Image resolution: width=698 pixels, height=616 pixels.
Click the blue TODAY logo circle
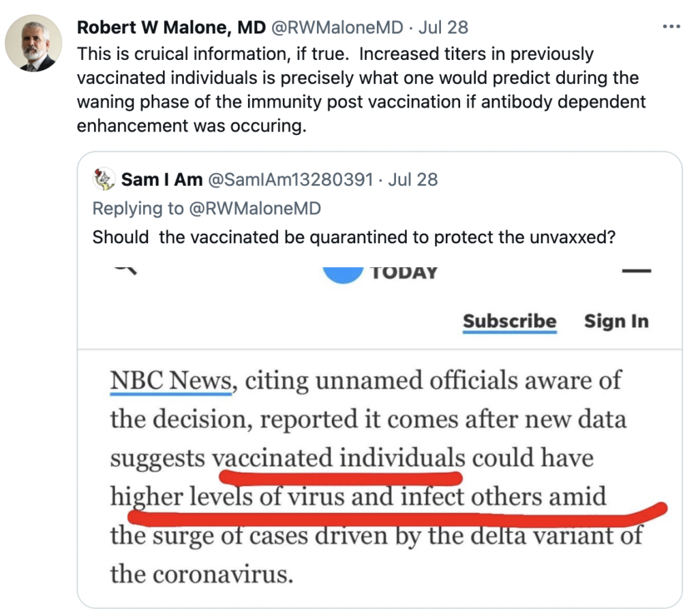[342, 274]
